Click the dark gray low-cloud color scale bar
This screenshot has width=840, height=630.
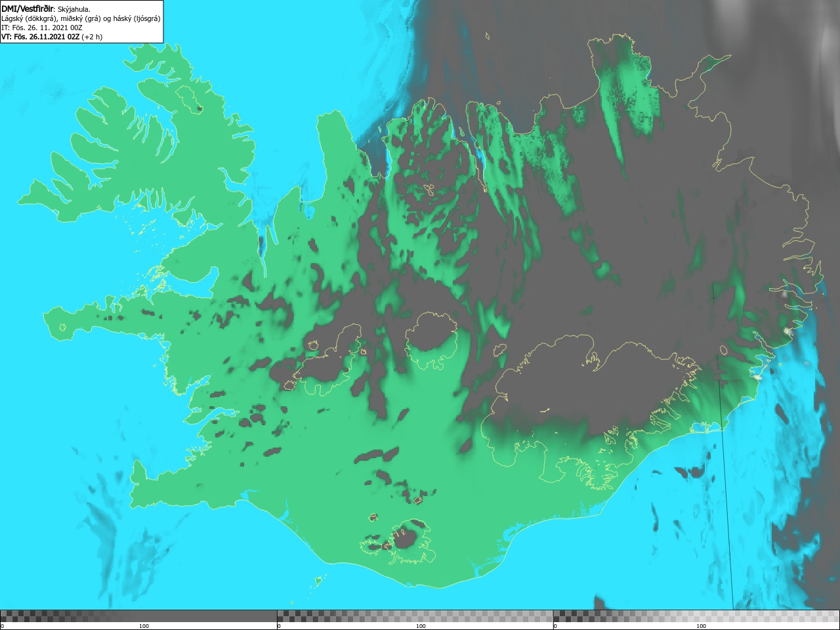[138, 616]
